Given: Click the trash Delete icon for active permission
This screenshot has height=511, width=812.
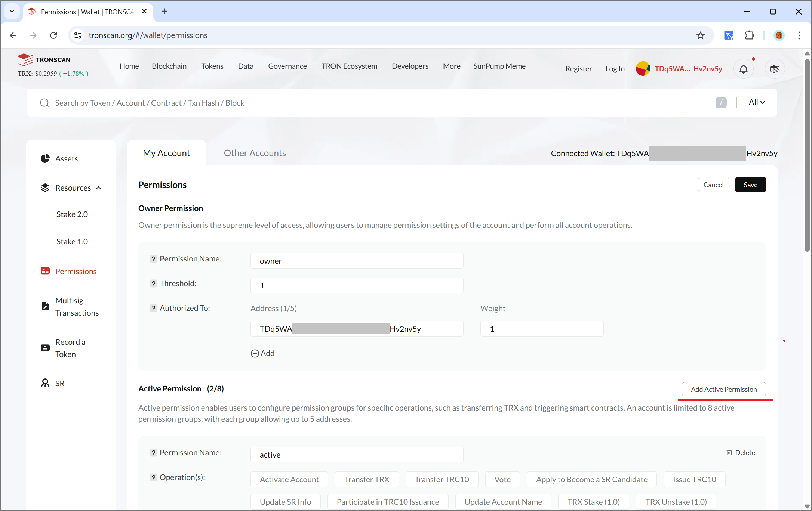Looking at the screenshot, I should tap(729, 453).
